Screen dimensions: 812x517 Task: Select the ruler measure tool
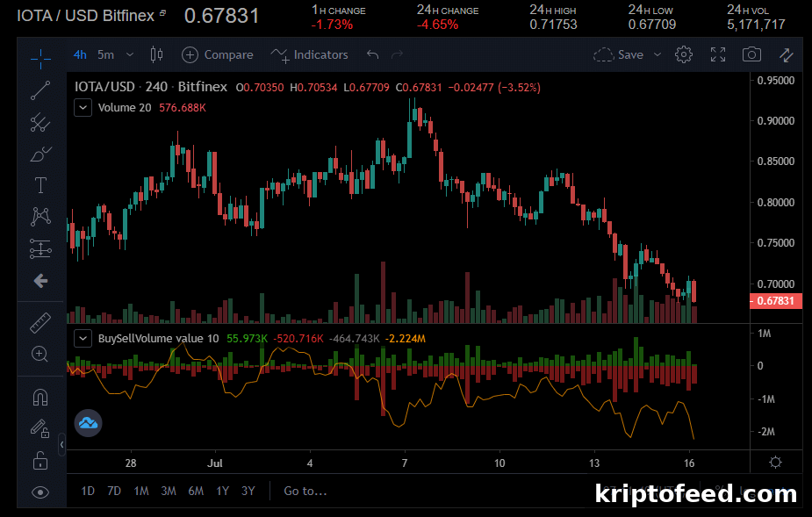tap(40, 323)
